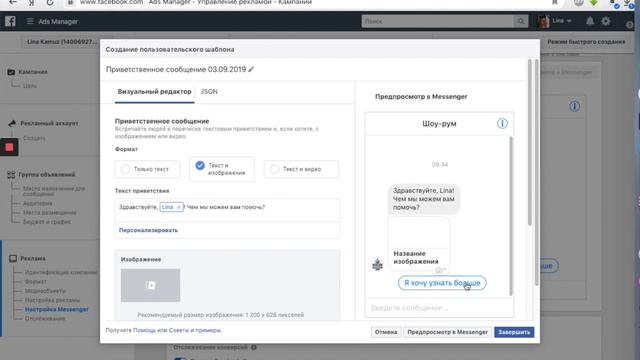This screenshot has width=640, height=360.
Task: Select Только текст format
Action: (x=147, y=169)
